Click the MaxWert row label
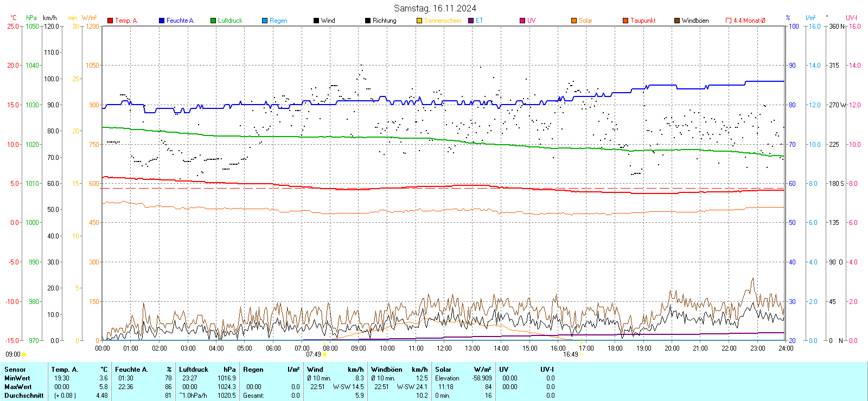 point(18,387)
